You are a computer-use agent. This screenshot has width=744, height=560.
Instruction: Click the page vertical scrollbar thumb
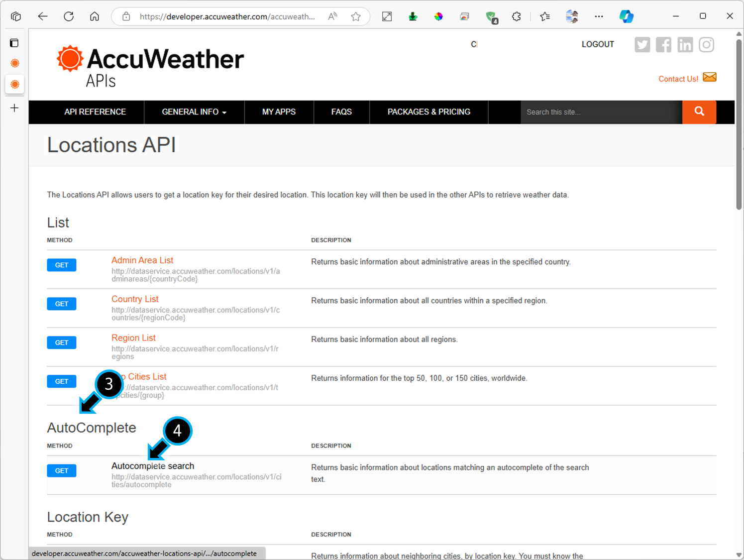(739, 124)
